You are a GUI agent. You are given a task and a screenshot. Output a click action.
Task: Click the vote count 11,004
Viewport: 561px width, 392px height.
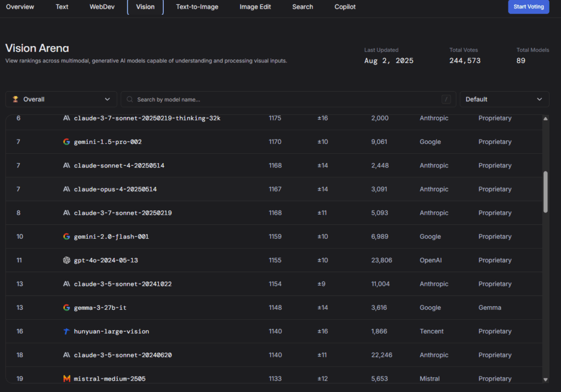[x=380, y=284]
